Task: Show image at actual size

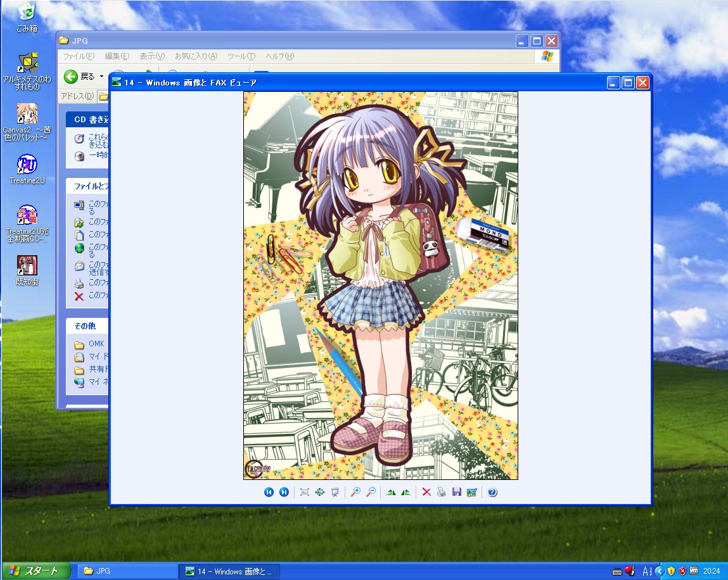Action: click(320, 492)
